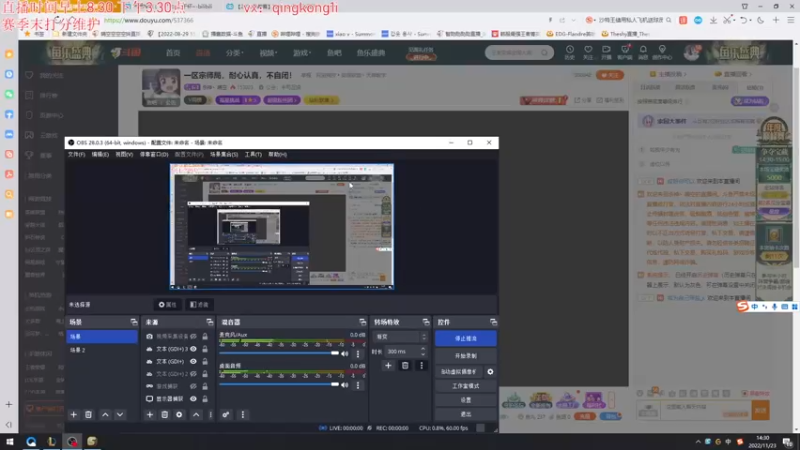Viewport: 800px width, 450px height.
Task: Mute the 麦克风/Aux speaker icon
Action: [345, 354]
